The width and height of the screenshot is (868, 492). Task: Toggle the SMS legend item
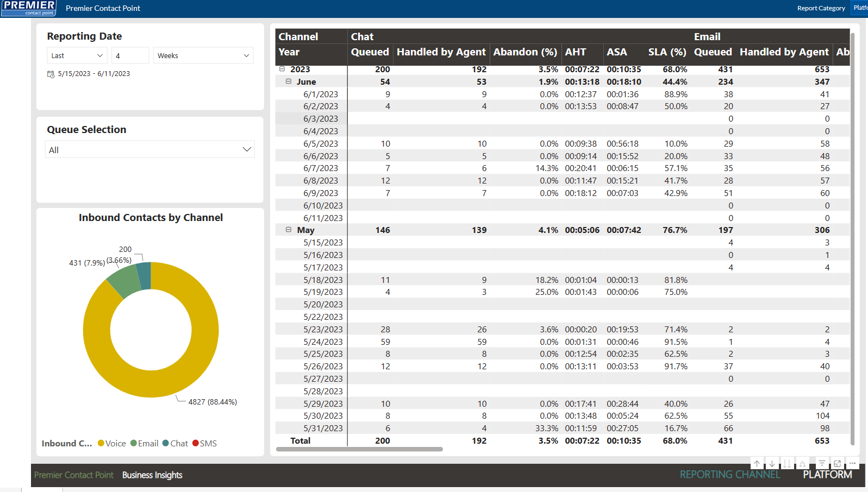pos(204,444)
